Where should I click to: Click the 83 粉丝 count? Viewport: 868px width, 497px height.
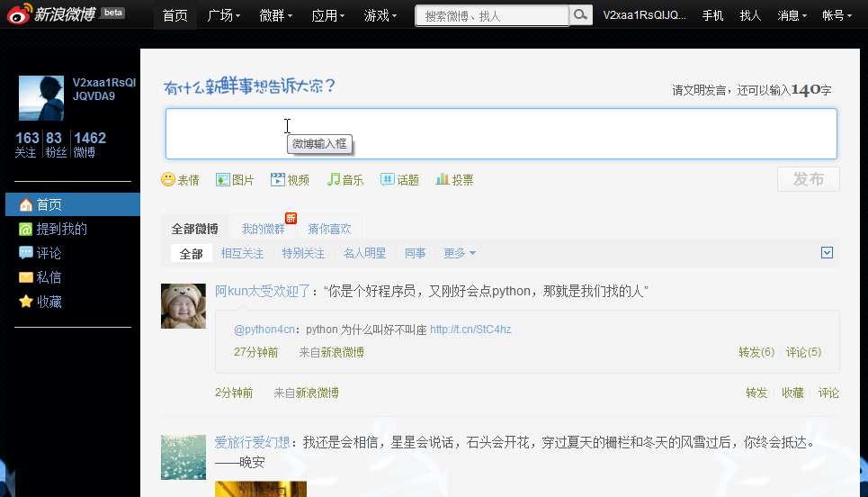click(55, 145)
